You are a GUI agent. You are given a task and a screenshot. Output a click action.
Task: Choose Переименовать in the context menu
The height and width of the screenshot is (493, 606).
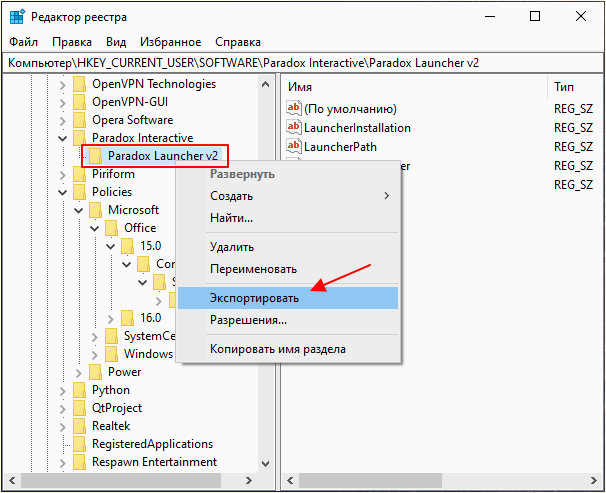(288, 269)
